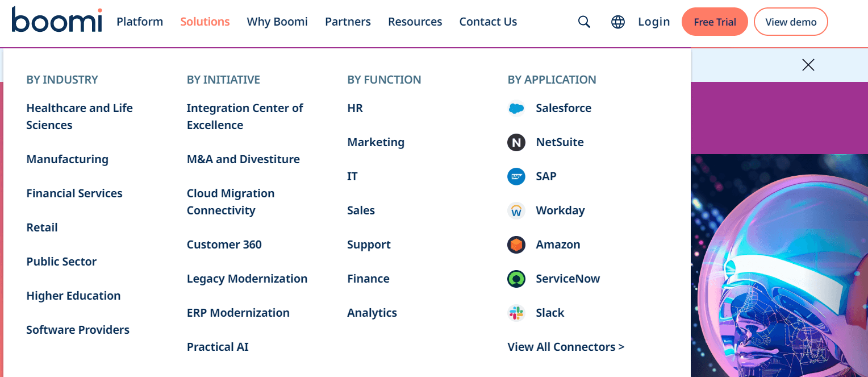Open the Platform menu
This screenshot has height=377, width=868.
click(x=140, y=22)
